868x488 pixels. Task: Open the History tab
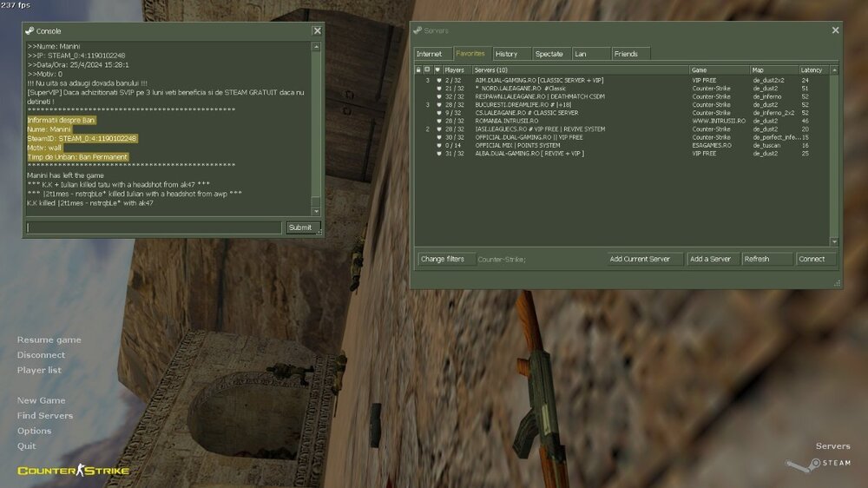coord(507,54)
